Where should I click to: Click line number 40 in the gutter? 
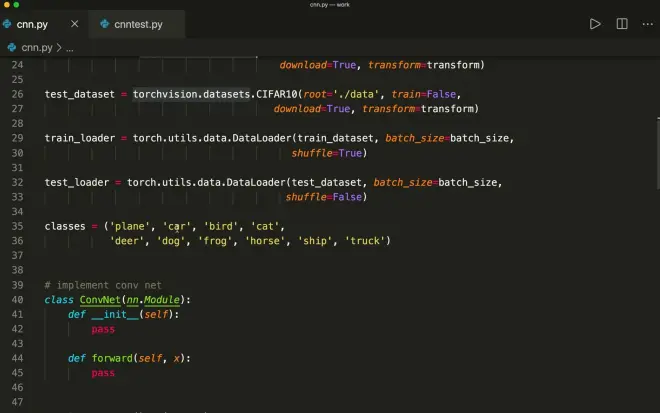click(17, 300)
